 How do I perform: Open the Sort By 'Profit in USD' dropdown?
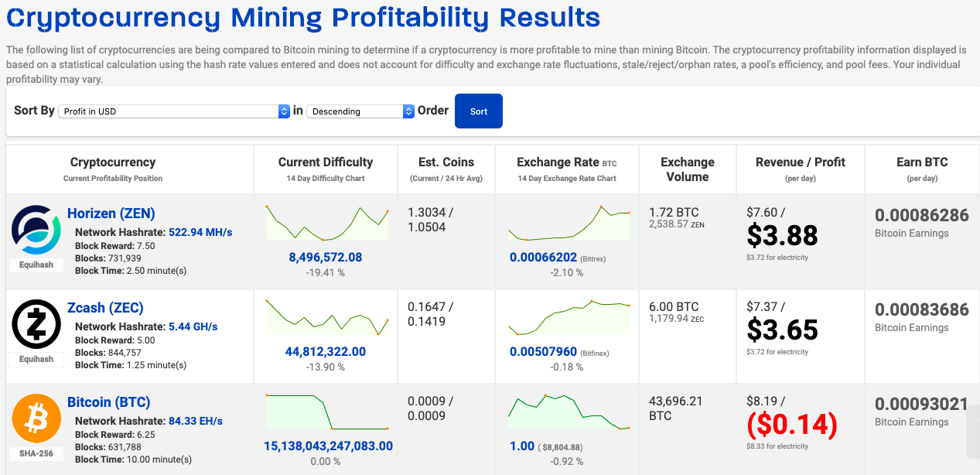[176, 111]
